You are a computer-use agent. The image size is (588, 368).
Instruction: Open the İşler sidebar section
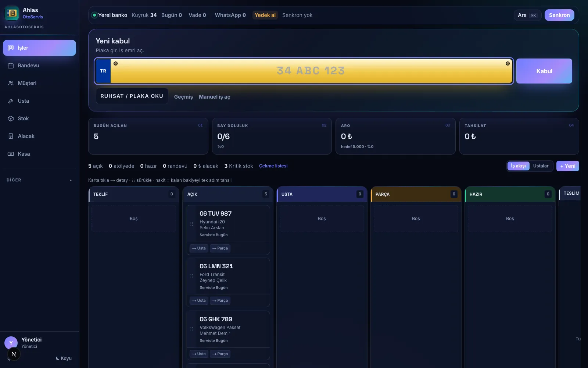39,48
